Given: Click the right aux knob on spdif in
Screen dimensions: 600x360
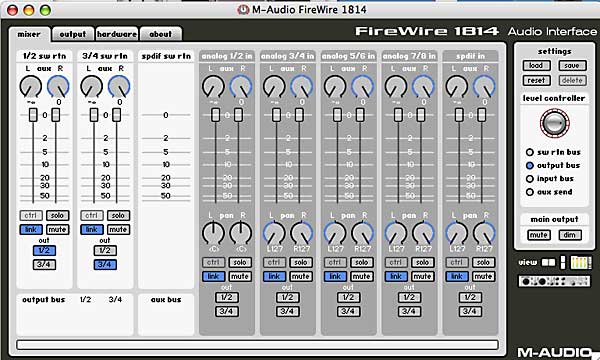Looking at the screenshot, I should pos(484,86).
